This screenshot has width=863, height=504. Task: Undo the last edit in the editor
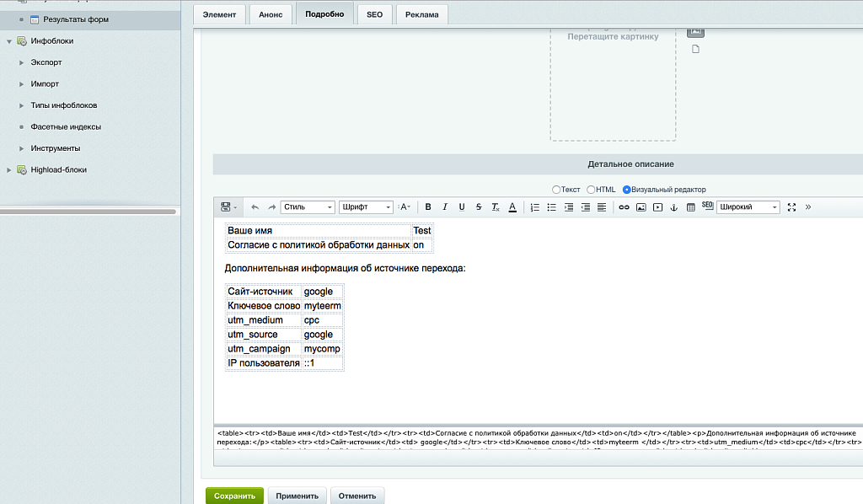pyautogui.click(x=255, y=207)
